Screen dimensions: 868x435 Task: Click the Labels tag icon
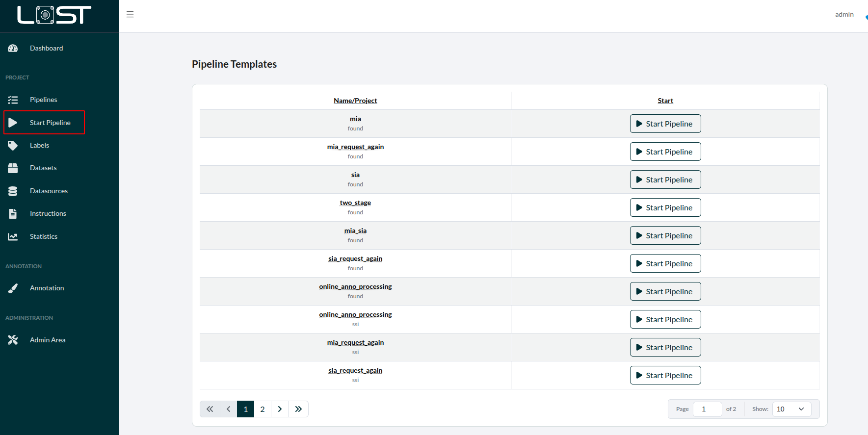tap(13, 146)
